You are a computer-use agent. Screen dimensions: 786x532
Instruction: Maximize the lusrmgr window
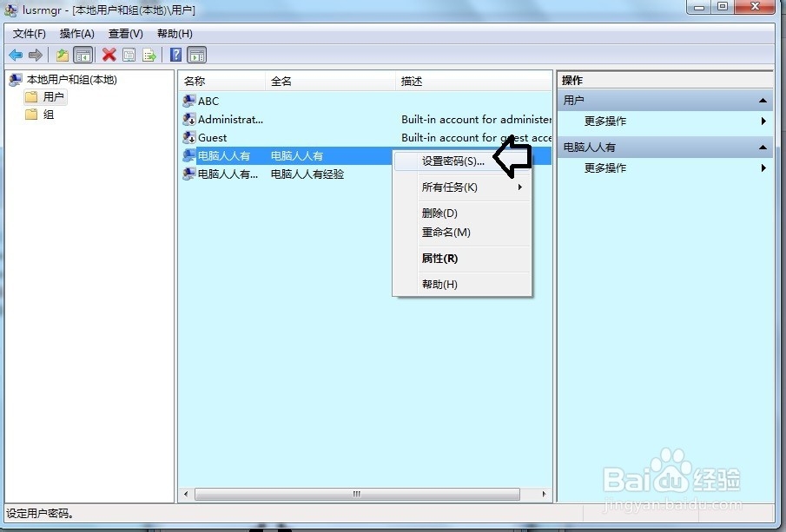pos(723,7)
